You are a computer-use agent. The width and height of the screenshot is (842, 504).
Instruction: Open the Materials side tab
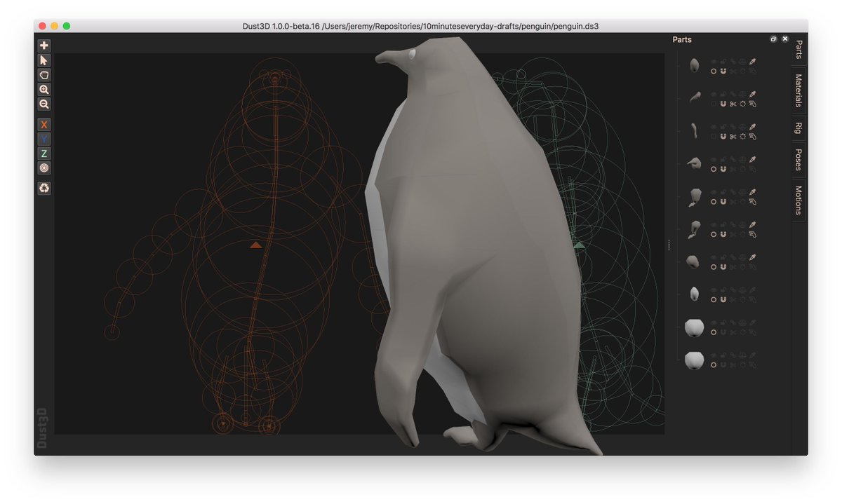[x=799, y=90]
